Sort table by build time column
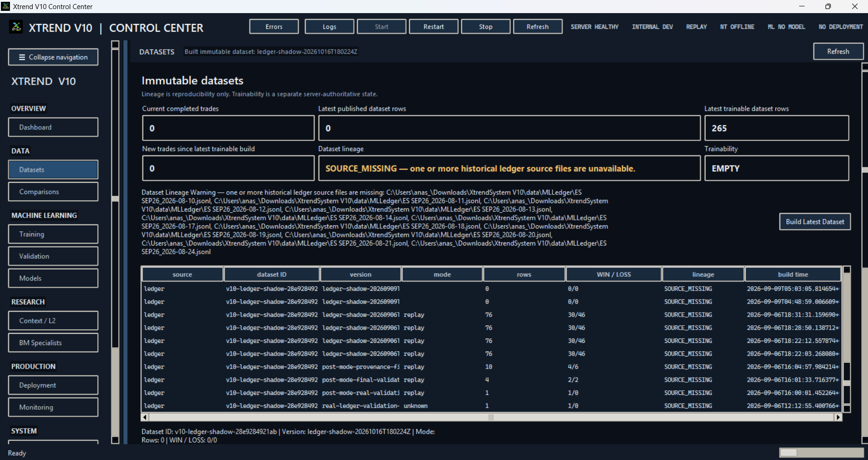This screenshot has width=868, height=460. pyautogui.click(x=793, y=275)
